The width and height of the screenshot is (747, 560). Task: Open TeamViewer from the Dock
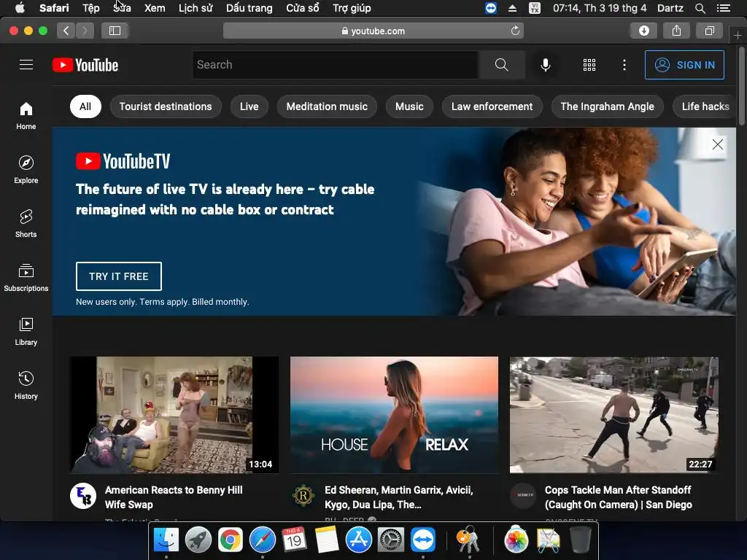tap(422, 540)
